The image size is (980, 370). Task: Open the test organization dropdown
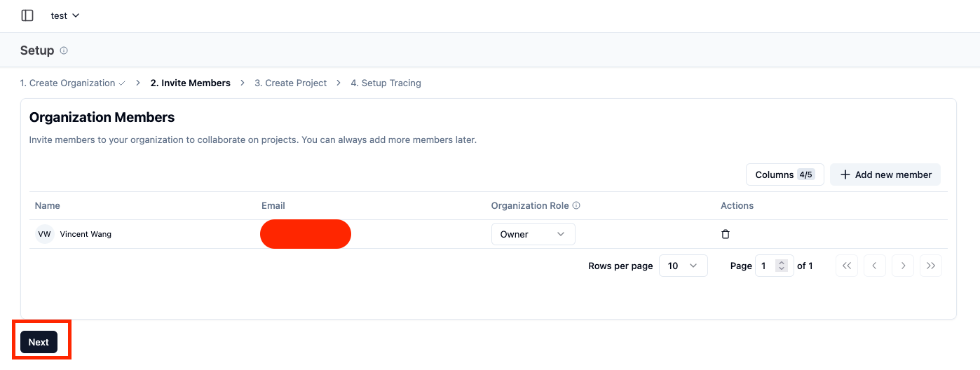(x=65, y=15)
